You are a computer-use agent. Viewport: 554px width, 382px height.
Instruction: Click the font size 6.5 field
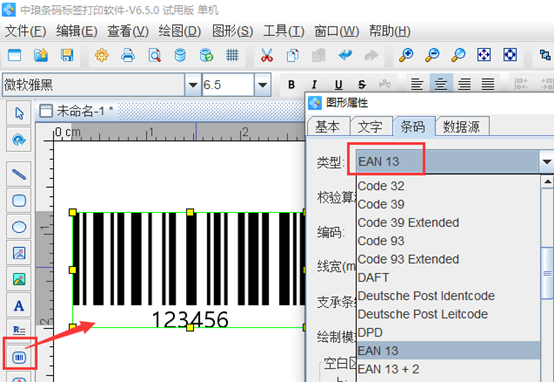(228, 85)
